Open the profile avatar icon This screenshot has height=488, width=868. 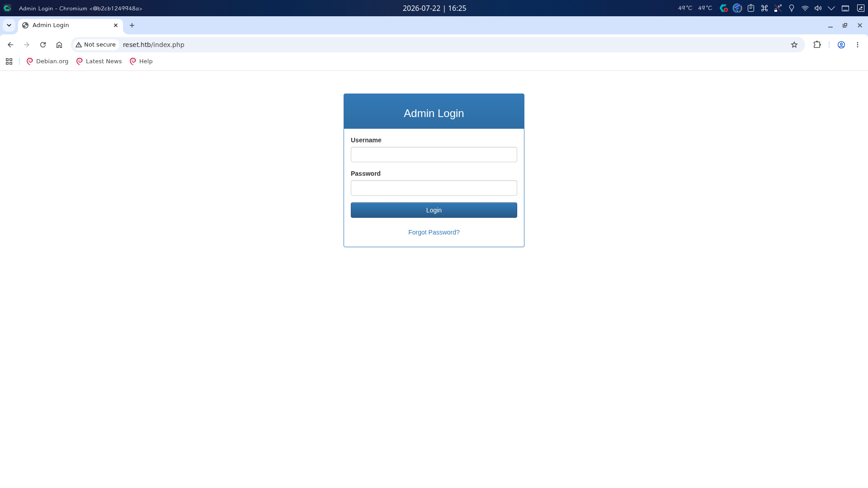point(841,45)
